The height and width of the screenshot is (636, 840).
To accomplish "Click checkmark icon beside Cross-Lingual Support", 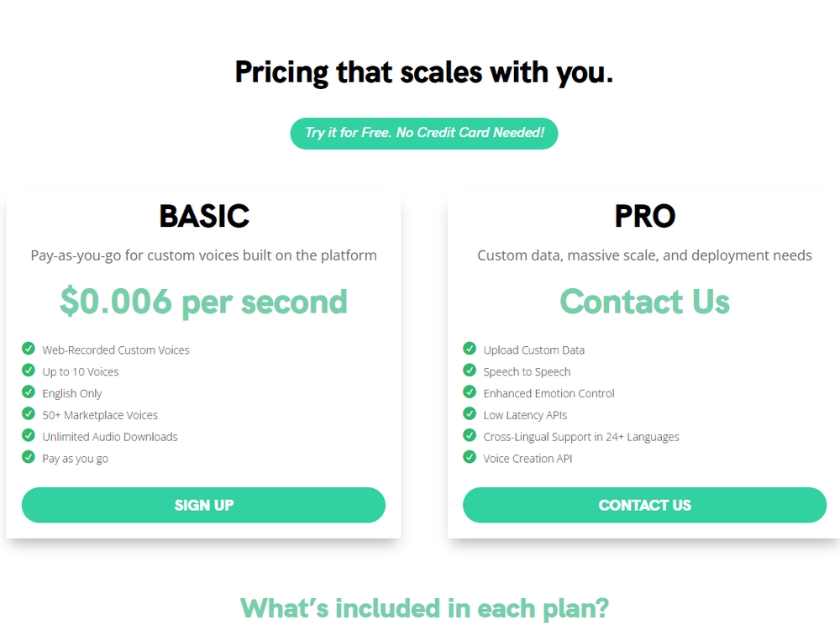I will point(470,436).
